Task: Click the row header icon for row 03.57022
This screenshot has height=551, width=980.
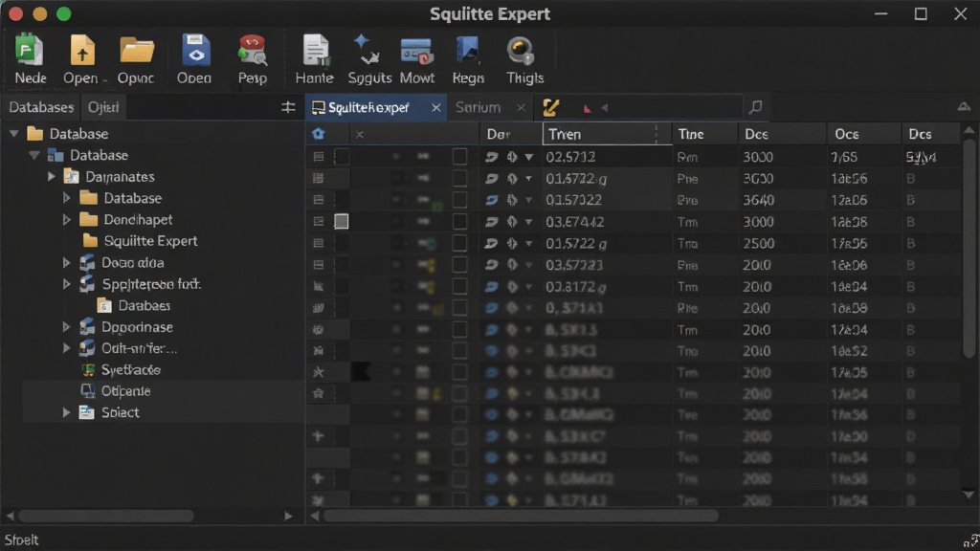Action: coord(318,200)
